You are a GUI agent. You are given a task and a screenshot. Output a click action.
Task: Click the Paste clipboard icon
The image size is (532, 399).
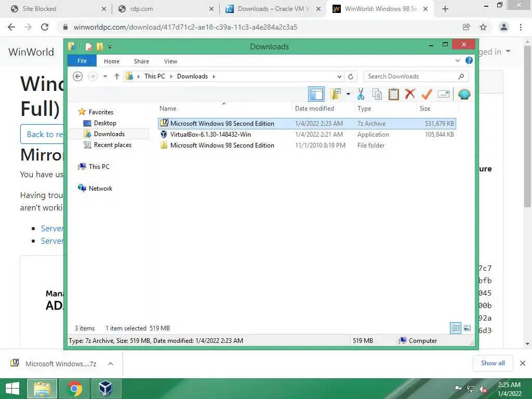tap(394, 94)
